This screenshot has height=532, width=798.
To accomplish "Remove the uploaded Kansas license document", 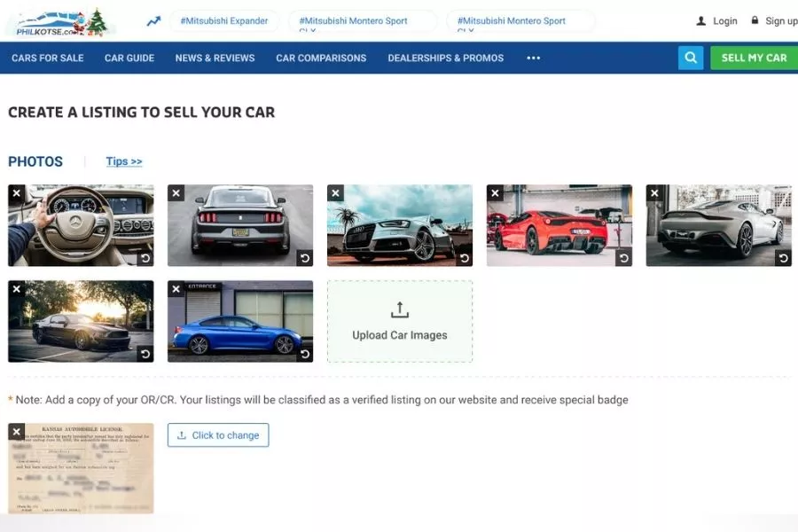I will (15, 431).
